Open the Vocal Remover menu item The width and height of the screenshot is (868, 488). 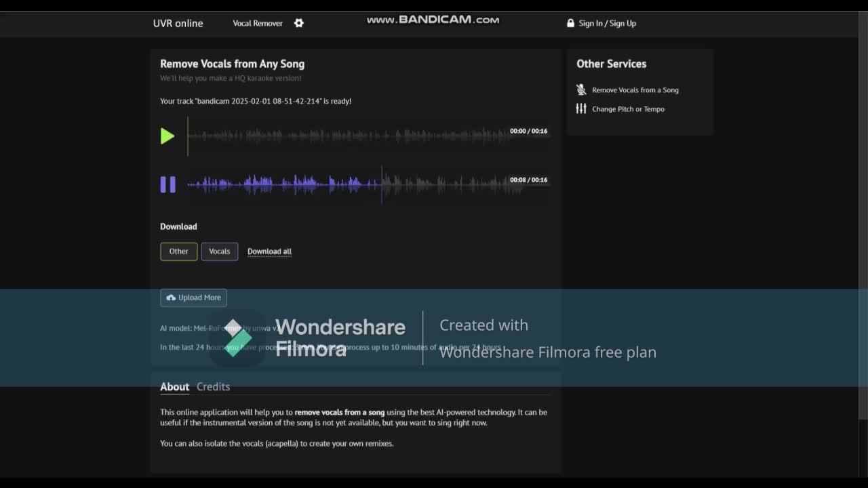(x=258, y=23)
